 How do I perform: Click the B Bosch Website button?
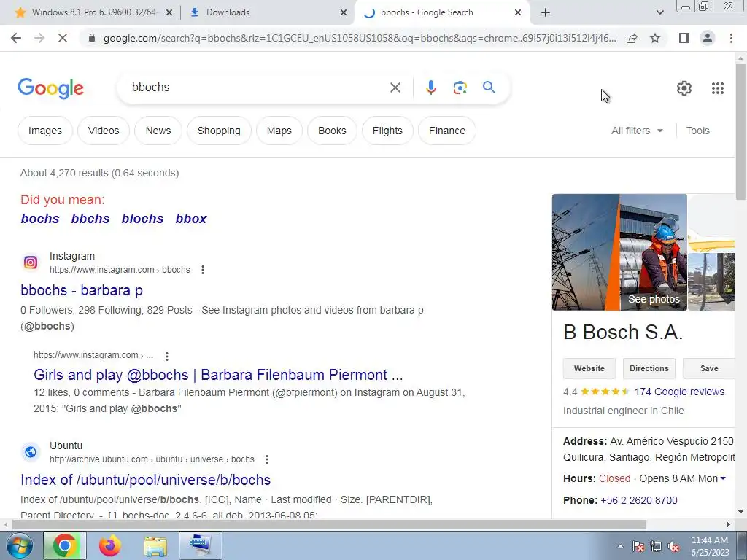pos(589,368)
